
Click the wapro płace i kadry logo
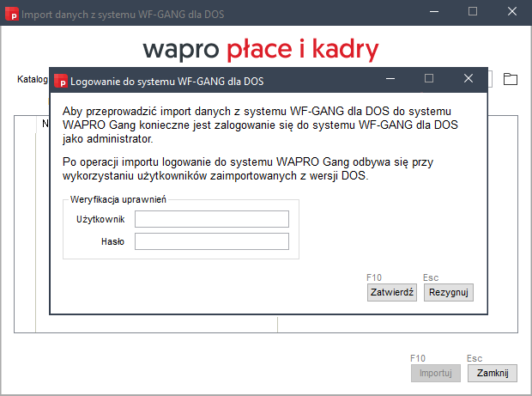point(261,50)
